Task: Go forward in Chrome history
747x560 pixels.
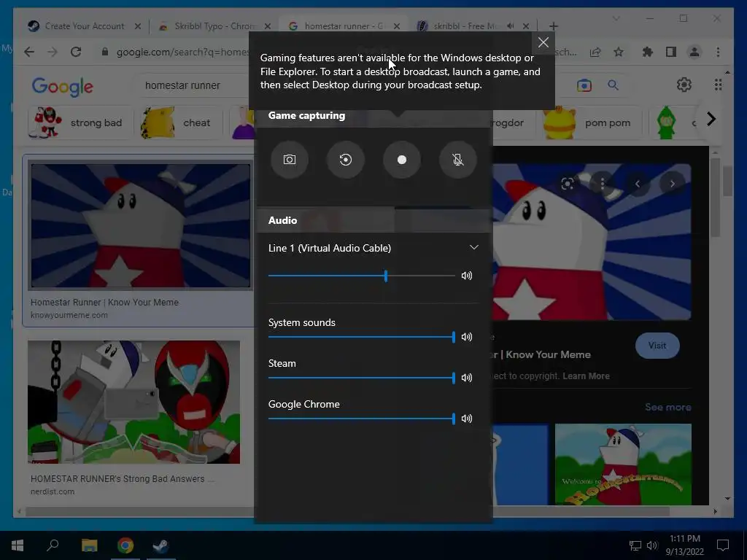Action: (53, 52)
